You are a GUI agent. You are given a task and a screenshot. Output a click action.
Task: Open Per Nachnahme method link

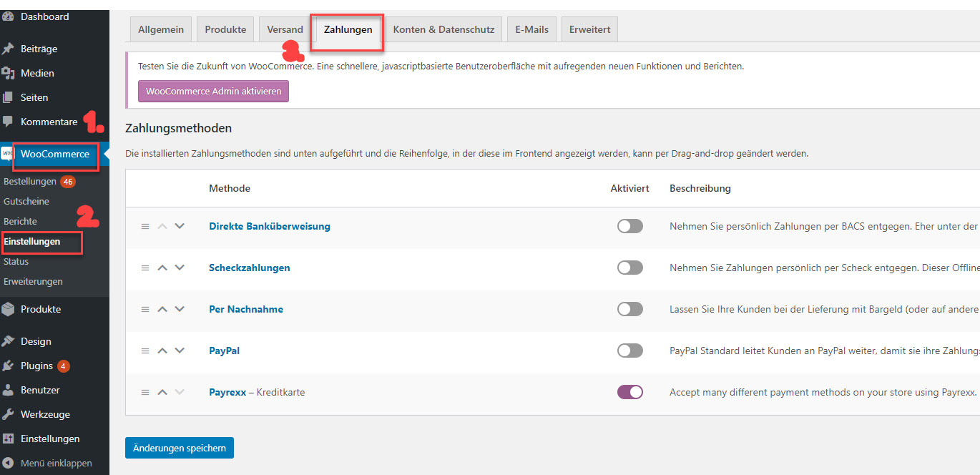point(246,309)
